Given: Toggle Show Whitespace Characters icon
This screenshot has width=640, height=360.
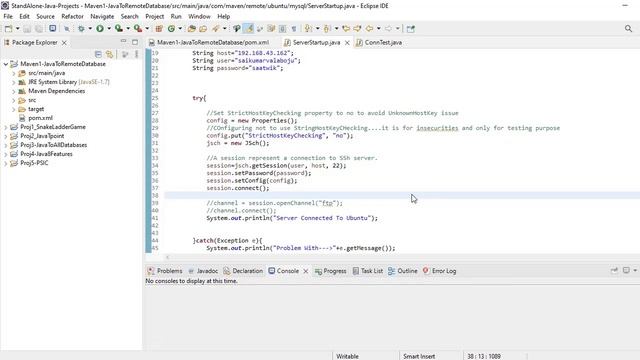Looking at the screenshot, I should (x=294, y=29).
